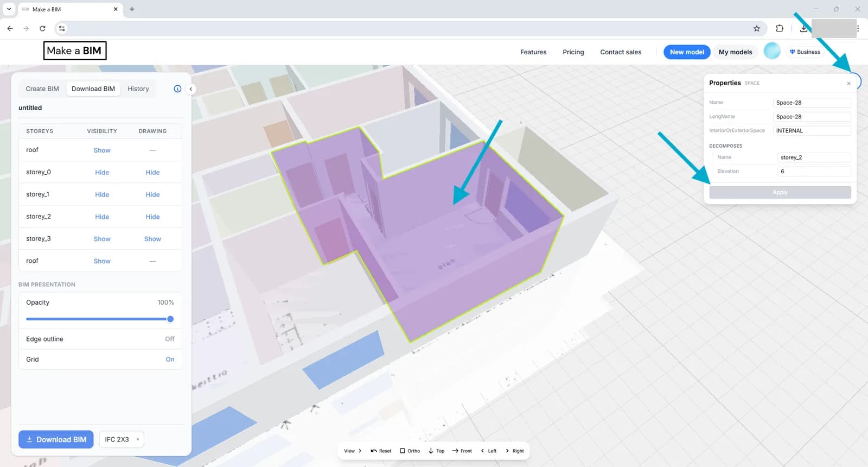The width and height of the screenshot is (868, 467).
Task: Hide storey_1 drawing
Action: point(152,194)
